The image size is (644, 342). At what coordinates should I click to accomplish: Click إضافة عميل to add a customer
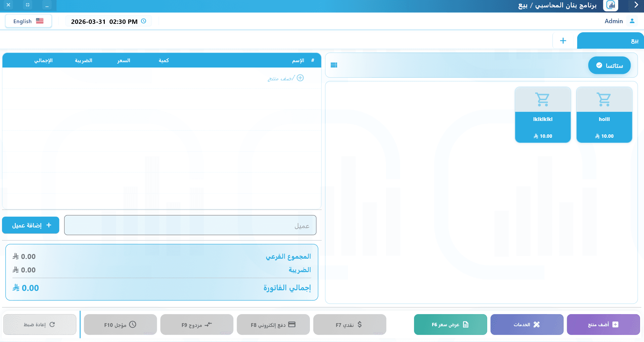tap(30, 225)
